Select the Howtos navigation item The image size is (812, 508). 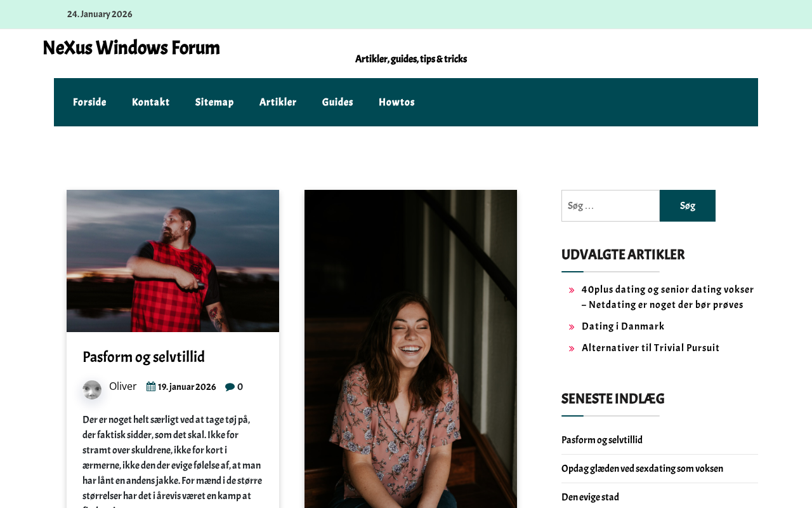[x=396, y=102]
